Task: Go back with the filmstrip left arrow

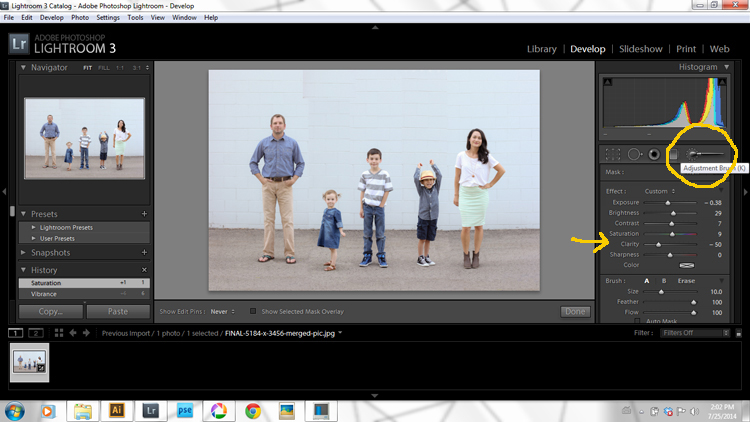Action: point(73,333)
